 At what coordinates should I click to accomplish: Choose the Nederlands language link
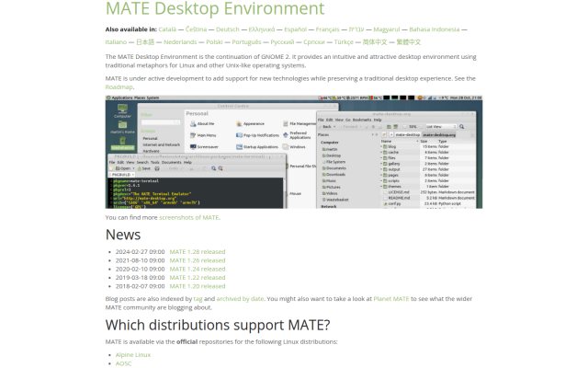[180, 42]
